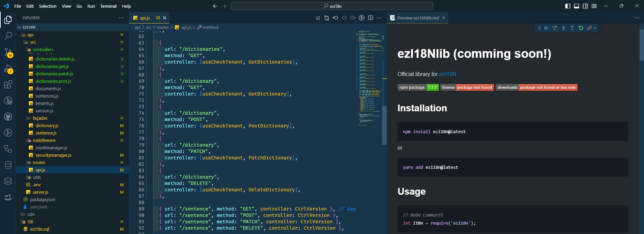Close the api.js tab

pos(165,18)
